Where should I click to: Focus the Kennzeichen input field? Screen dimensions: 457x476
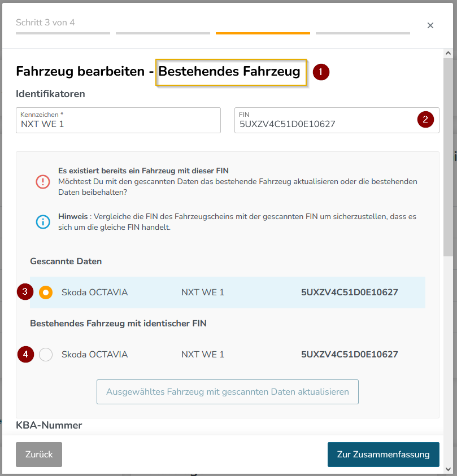(118, 123)
